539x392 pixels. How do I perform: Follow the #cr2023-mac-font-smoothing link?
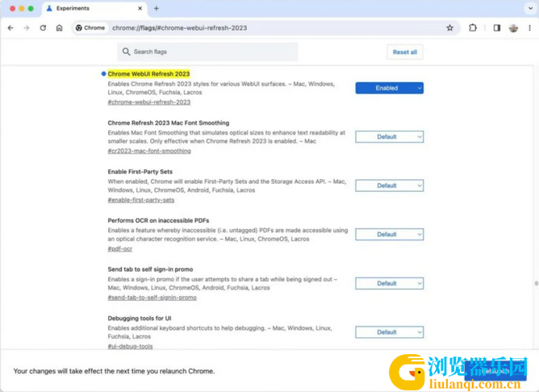coord(149,151)
